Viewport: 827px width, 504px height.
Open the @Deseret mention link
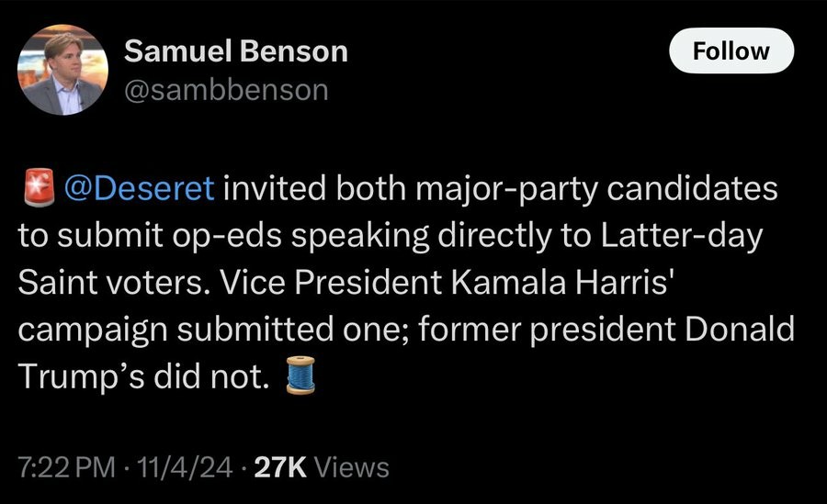pos(138,188)
